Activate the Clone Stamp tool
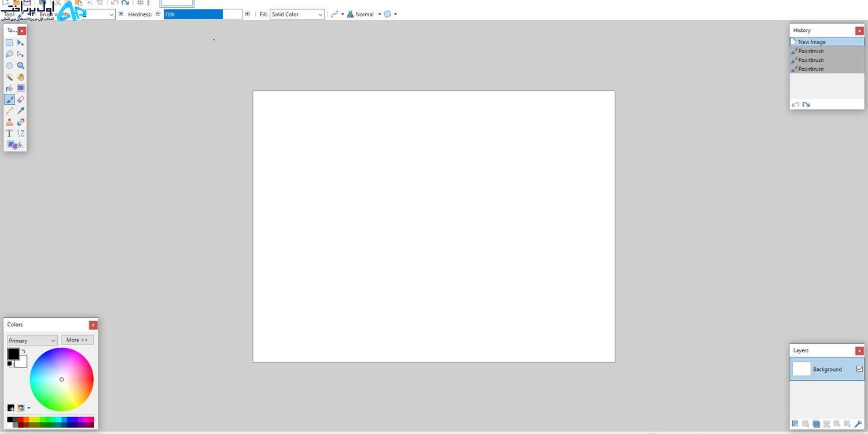This screenshot has height=434, width=868. point(9,122)
